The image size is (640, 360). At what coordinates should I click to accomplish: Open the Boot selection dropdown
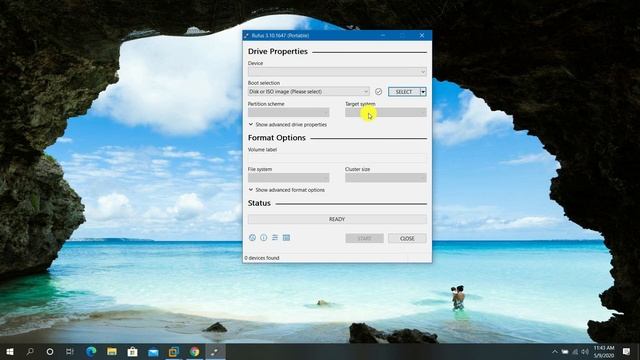click(309, 91)
